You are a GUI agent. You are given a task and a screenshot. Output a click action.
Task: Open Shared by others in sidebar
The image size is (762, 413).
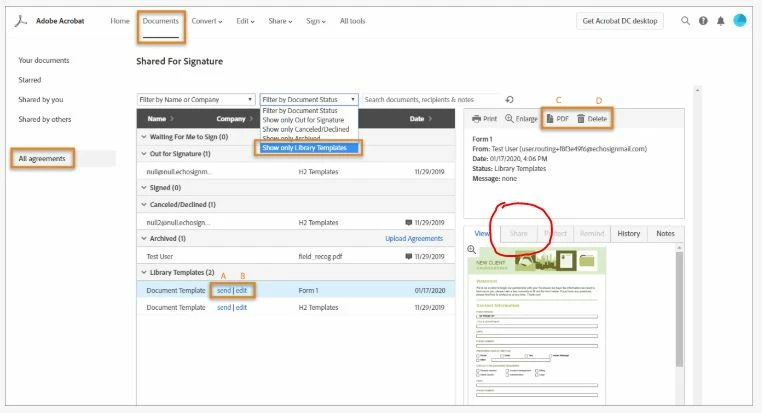[x=45, y=119]
